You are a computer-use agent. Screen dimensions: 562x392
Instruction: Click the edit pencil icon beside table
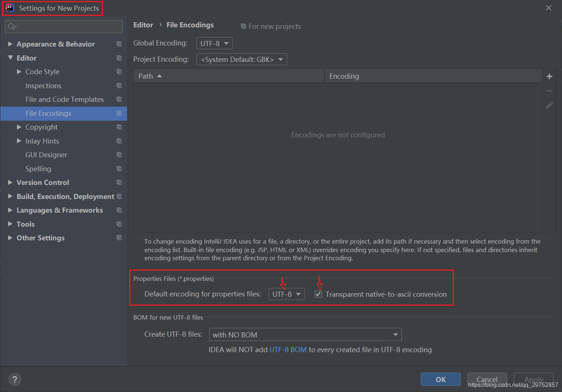pyautogui.click(x=549, y=105)
